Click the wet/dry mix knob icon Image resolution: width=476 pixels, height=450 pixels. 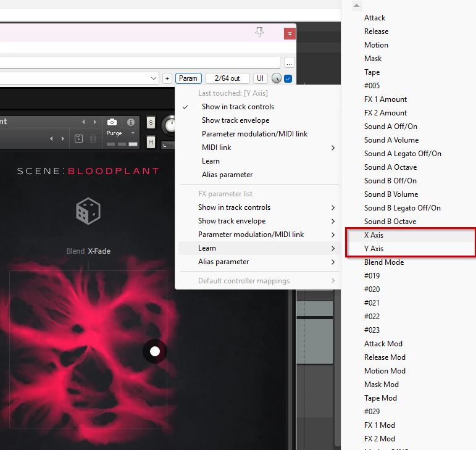click(x=276, y=78)
